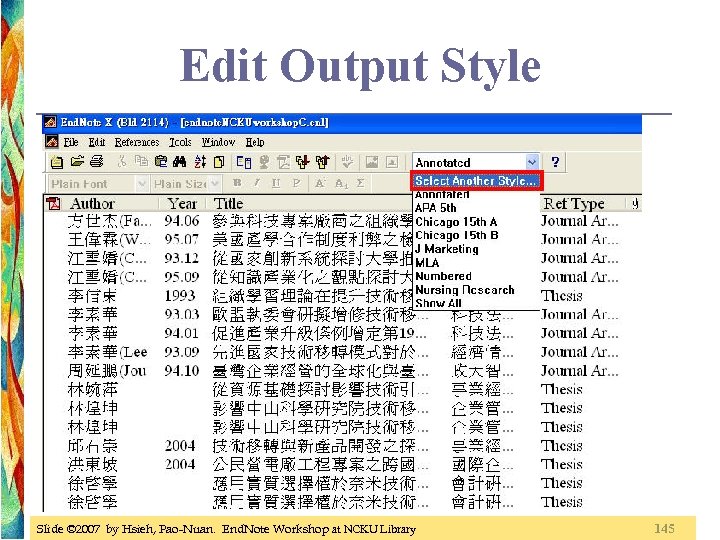Toggle Bold formatting button

(x=237, y=183)
